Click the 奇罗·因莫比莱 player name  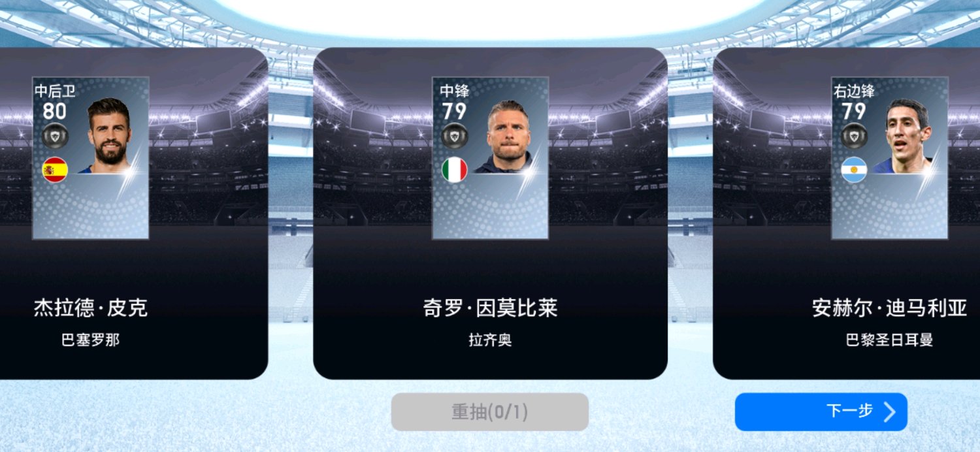pos(490,308)
